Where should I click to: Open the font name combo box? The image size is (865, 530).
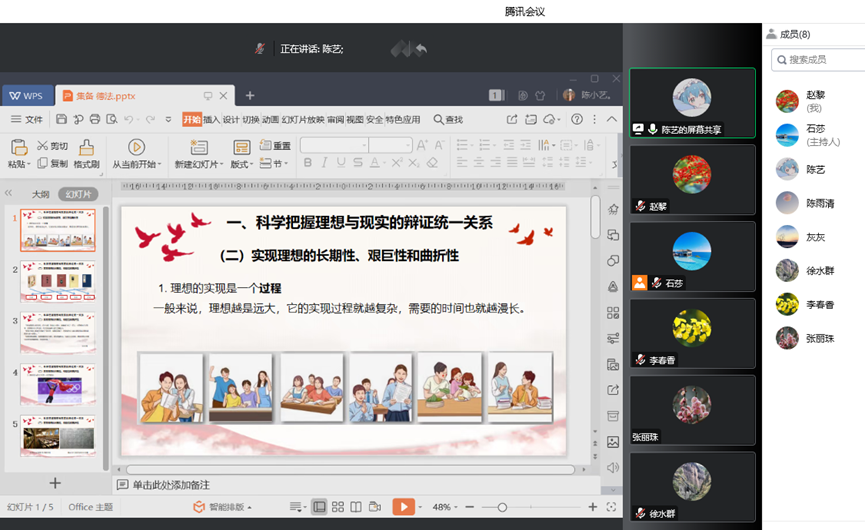tap(334, 146)
